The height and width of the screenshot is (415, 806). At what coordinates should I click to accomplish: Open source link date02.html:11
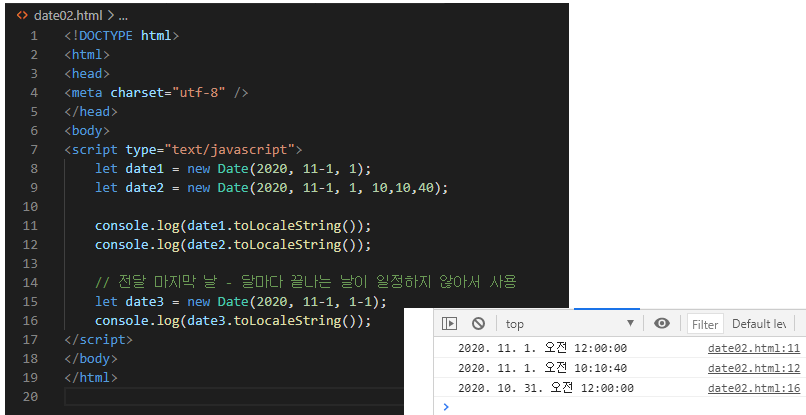754,348
